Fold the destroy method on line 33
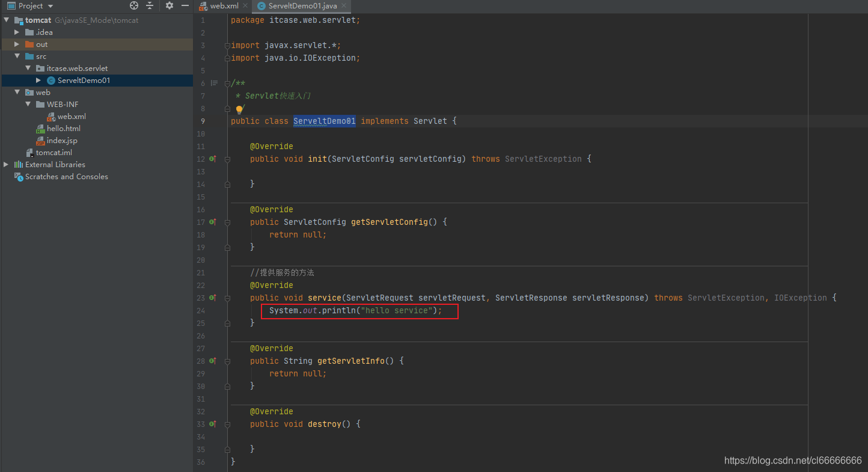 (227, 424)
